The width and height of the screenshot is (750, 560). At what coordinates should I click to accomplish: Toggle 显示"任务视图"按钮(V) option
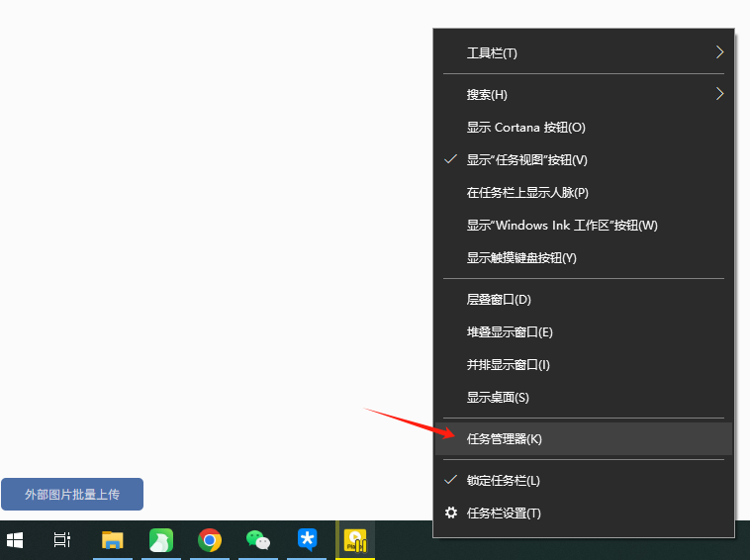(527, 160)
